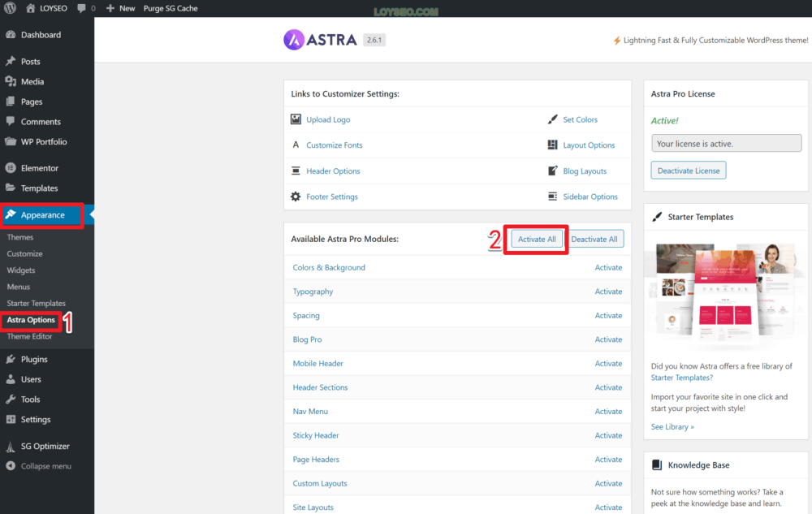812x514 pixels.
Task: Click the Dashboard gauge icon
Action: tap(11, 35)
